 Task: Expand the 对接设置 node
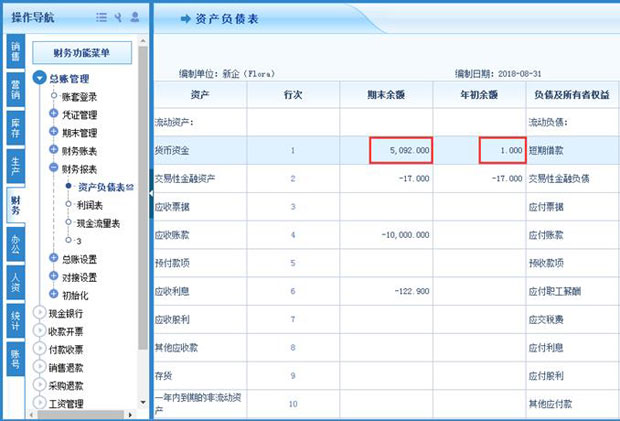coord(54,276)
